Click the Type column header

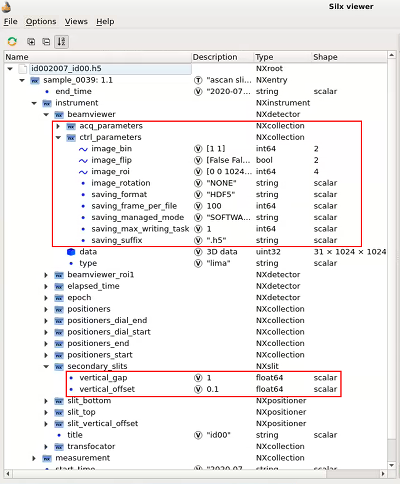(x=283, y=57)
